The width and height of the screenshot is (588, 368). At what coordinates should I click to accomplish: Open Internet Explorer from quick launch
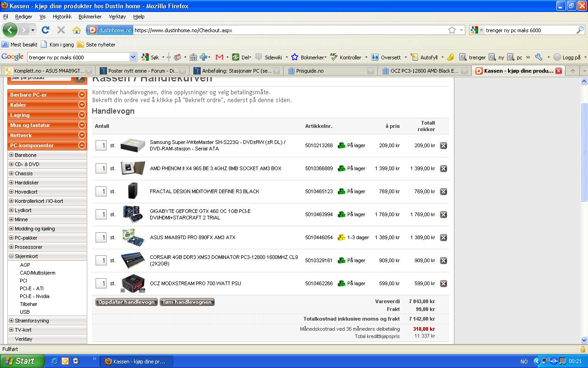click(x=54, y=361)
